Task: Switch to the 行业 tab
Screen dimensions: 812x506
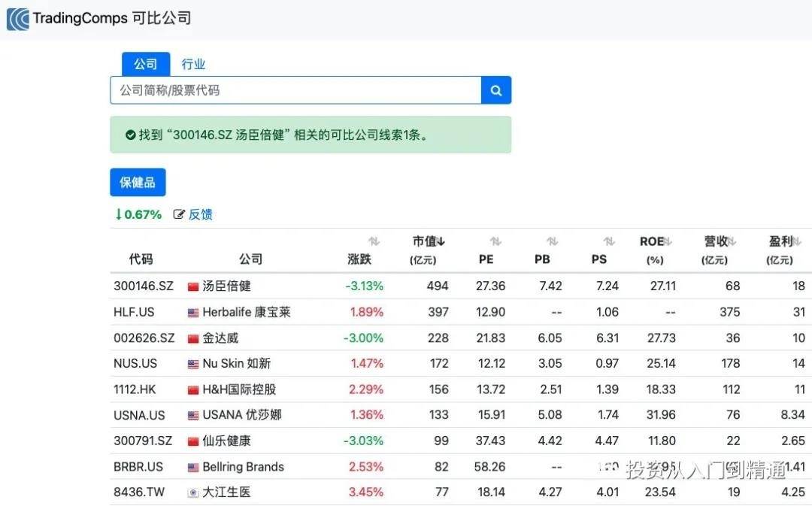Action: [193, 64]
